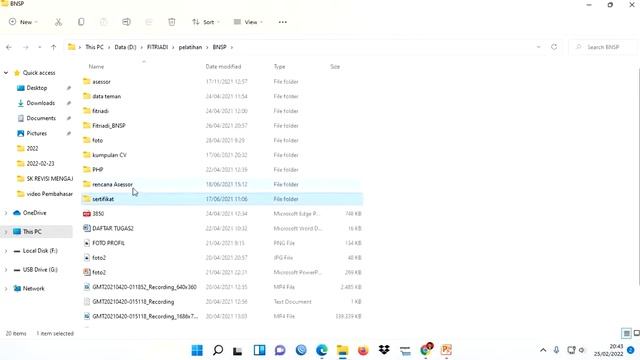The image size is (640, 360).
Task: Click the Rename icon in toolbar
Action: [x=126, y=22]
